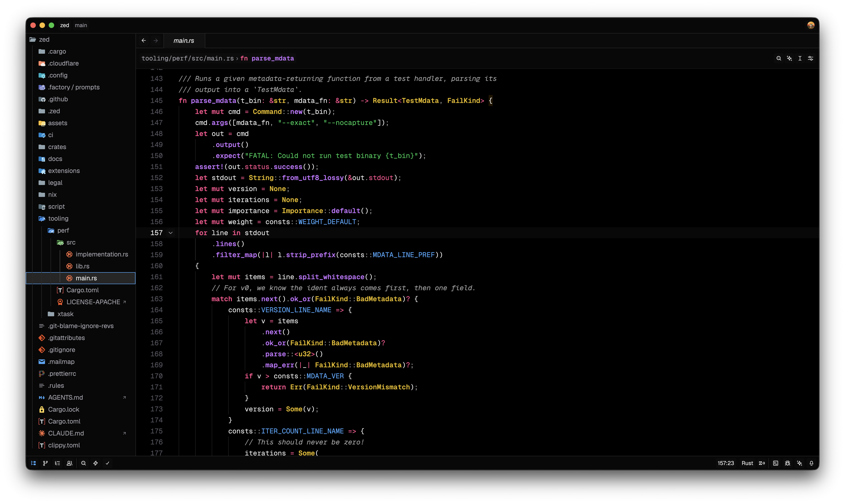Open project search from status bar magnifier

(84, 463)
